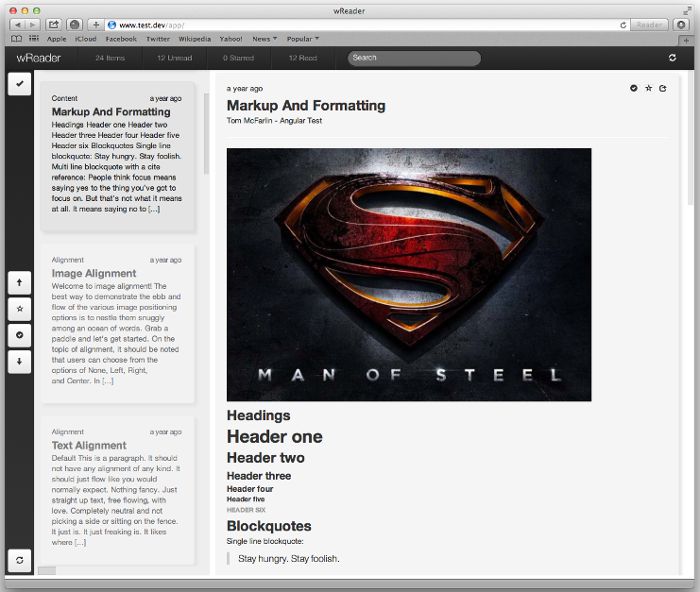Open the Popular bookmarks dropdown
The image size is (700, 592).
[303, 39]
